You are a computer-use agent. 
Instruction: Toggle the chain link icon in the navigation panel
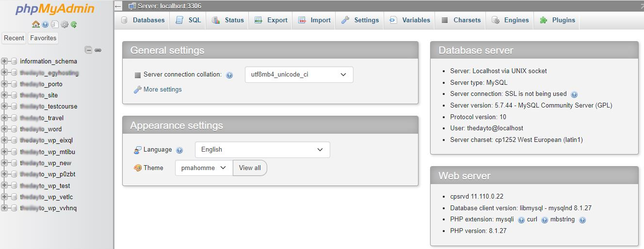click(98, 50)
